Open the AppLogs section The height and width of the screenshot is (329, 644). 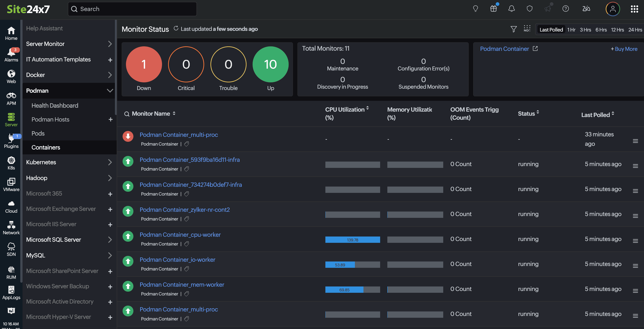[x=11, y=293]
